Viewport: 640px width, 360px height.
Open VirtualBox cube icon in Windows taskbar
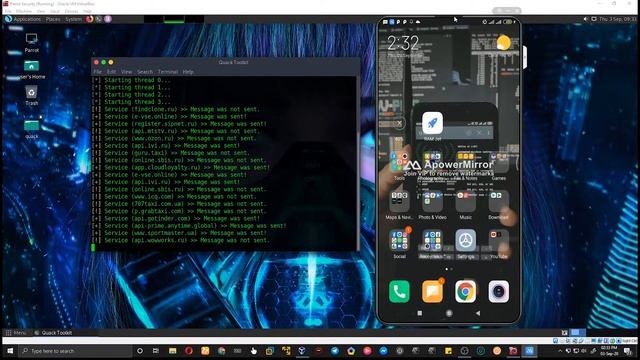coord(302,351)
